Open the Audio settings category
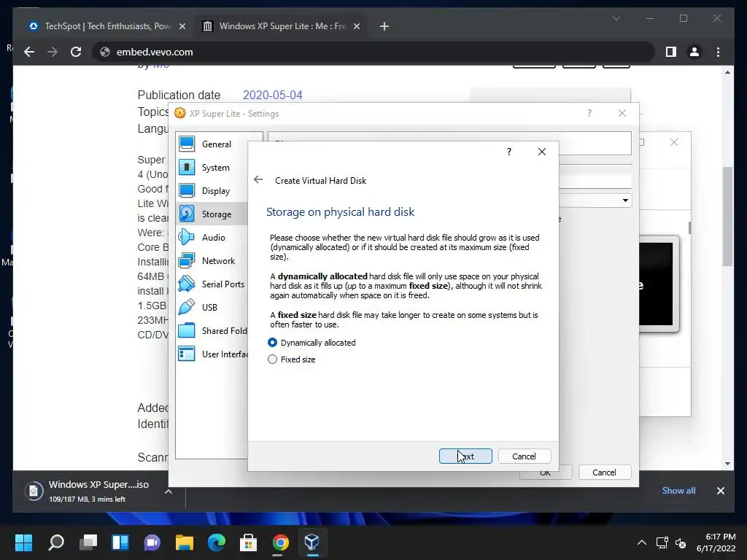The width and height of the screenshot is (747, 560). click(x=212, y=237)
